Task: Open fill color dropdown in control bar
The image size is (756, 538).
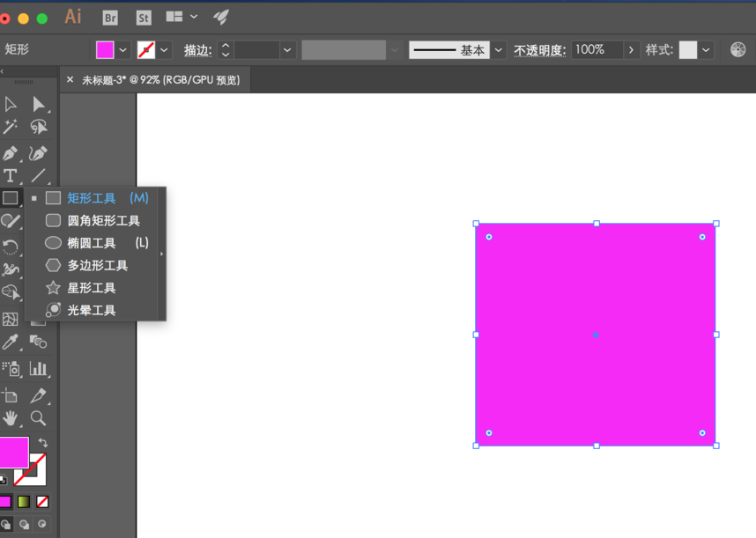Action: pyautogui.click(x=123, y=50)
